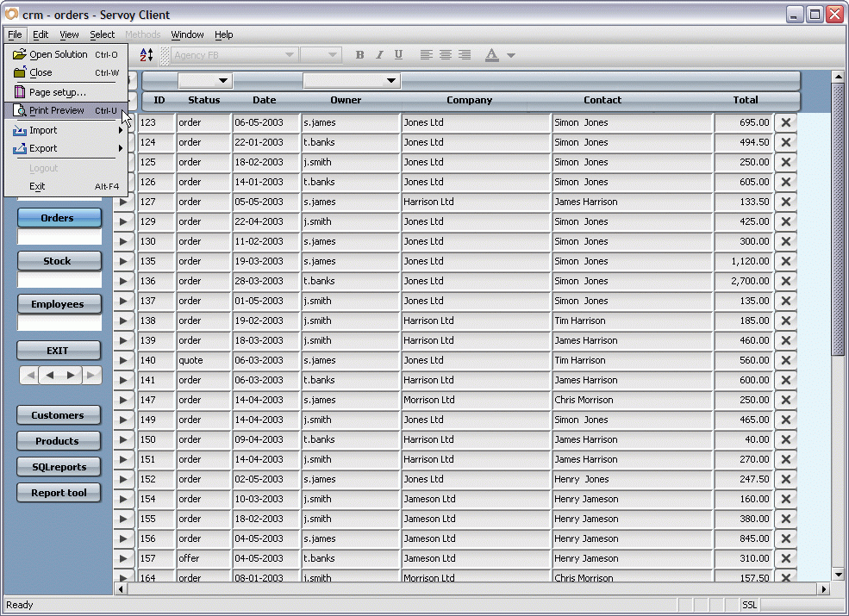Open the Agency FB font dropdown
The height and width of the screenshot is (616, 849).
288,54
